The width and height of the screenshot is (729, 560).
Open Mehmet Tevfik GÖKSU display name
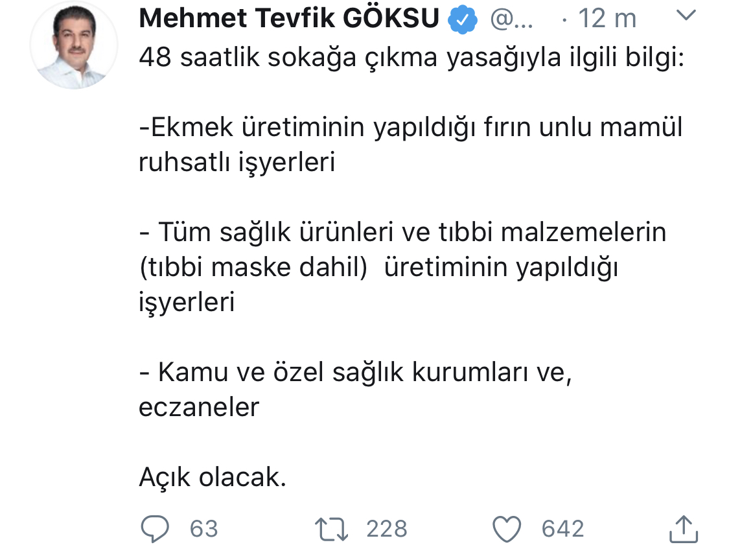tap(289, 19)
